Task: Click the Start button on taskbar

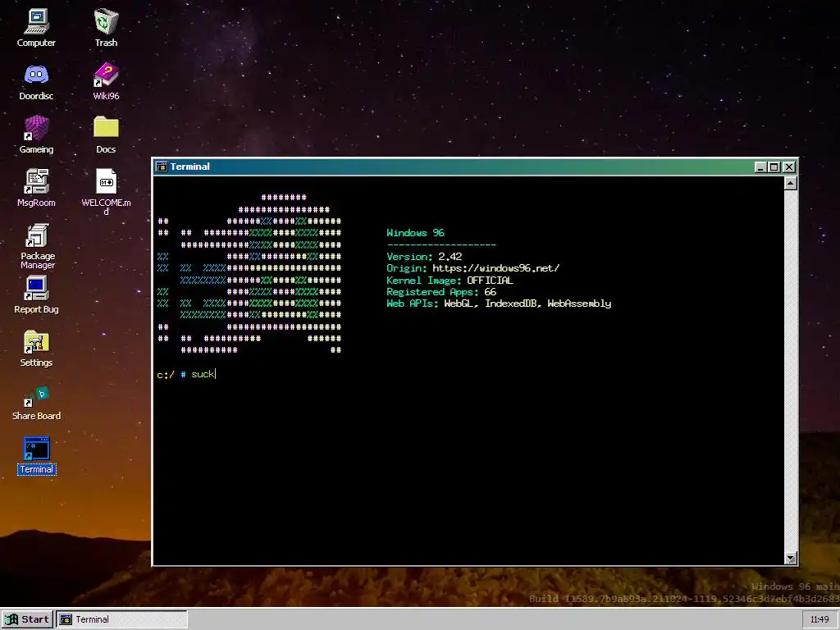Action: [27, 619]
